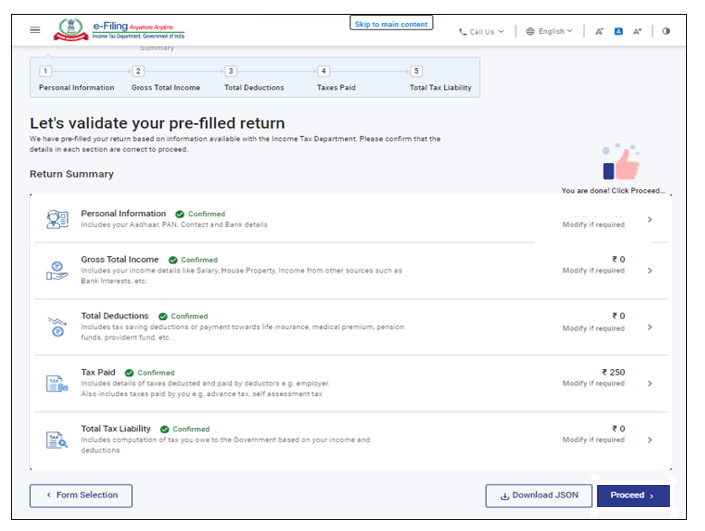
Task: Reset to default font size A
Action: click(x=619, y=31)
